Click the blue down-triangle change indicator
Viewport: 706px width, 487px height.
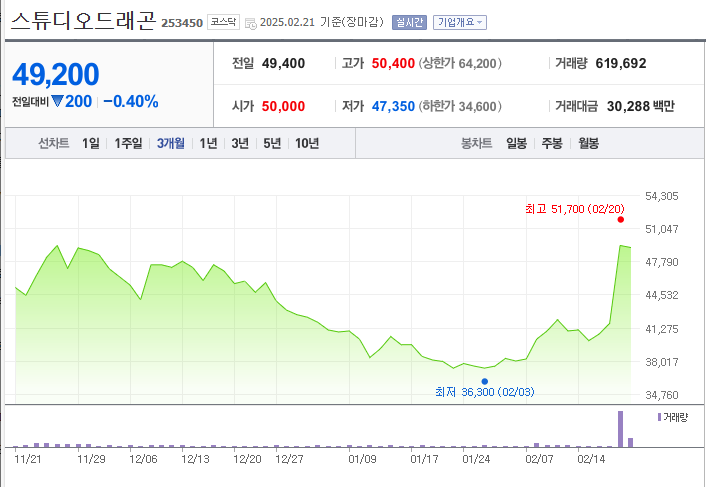click(57, 101)
